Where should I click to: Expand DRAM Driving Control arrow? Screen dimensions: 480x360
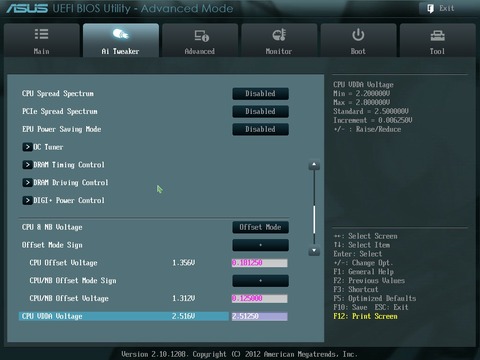pos(27,183)
